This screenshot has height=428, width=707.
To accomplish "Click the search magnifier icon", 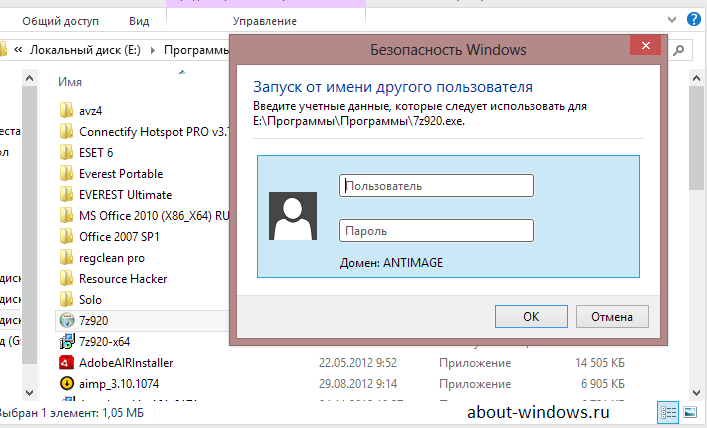I will pyautogui.click(x=678, y=48).
